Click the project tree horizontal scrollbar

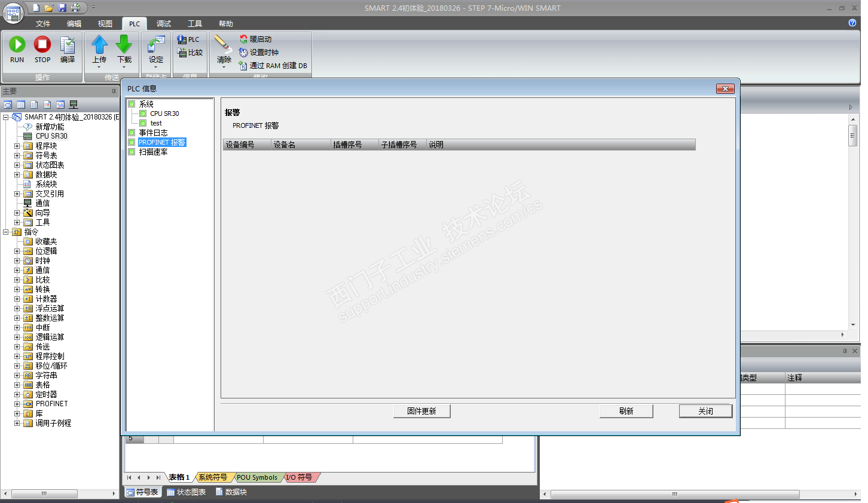[x=60, y=493]
